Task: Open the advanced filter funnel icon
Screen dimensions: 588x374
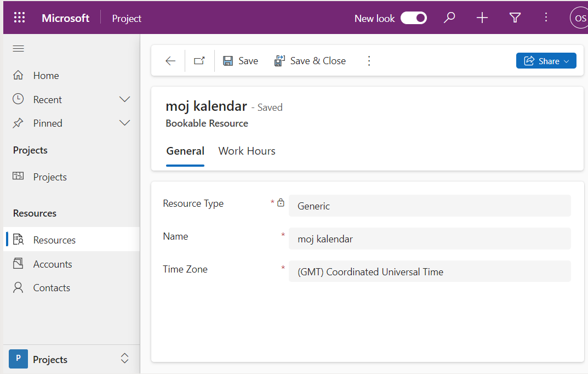Action: (x=515, y=18)
